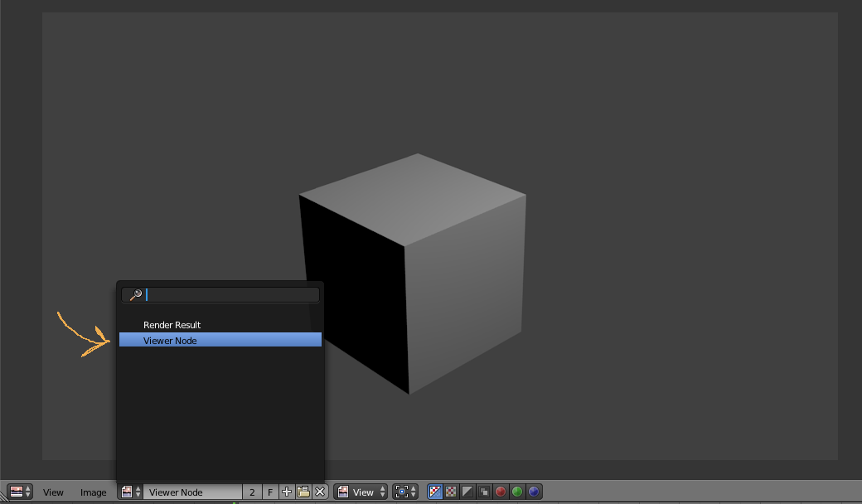Click the users count button showing 2
The image size is (862, 504).
pyautogui.click(x=252, y=492)
